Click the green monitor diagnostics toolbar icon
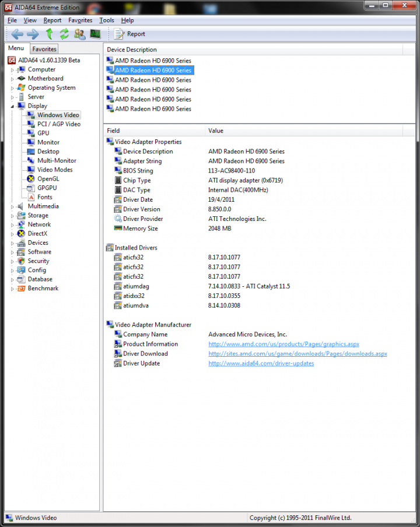This screenshot has width=420, height=527. (x=95, y=34)
